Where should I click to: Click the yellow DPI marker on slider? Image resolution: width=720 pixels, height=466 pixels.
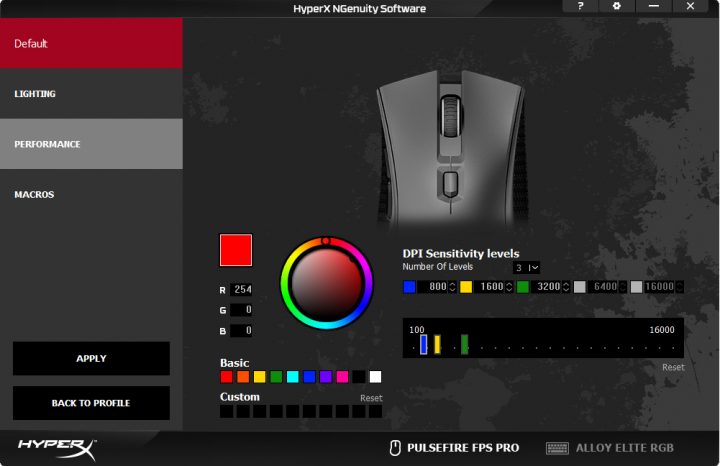click(437, 344)
